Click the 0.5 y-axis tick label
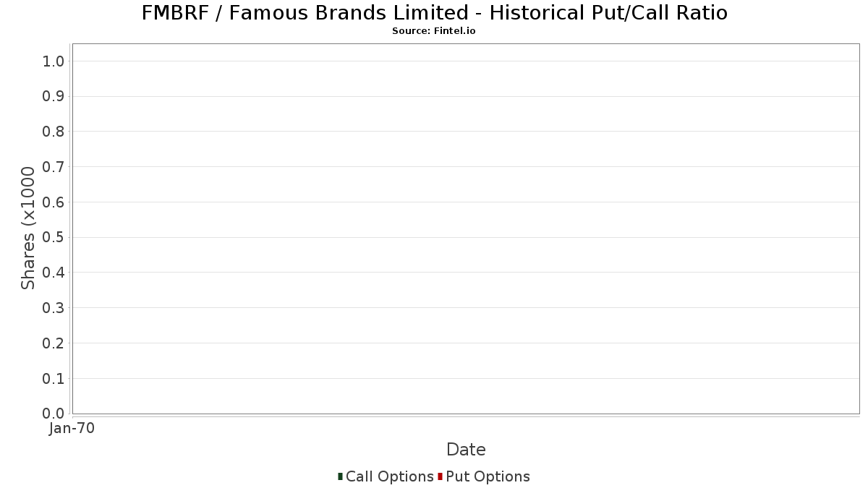Screen dimensions: 868x488 pos(54,237)
